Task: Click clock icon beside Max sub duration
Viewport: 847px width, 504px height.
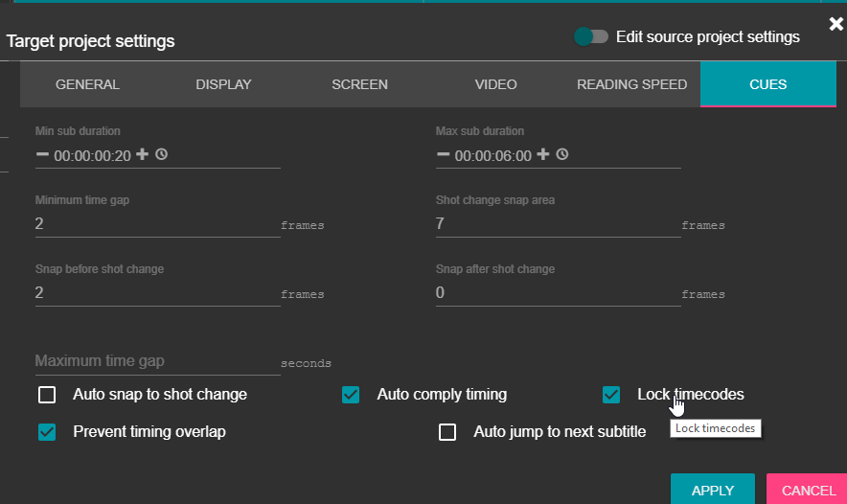Action: point(562,154)
